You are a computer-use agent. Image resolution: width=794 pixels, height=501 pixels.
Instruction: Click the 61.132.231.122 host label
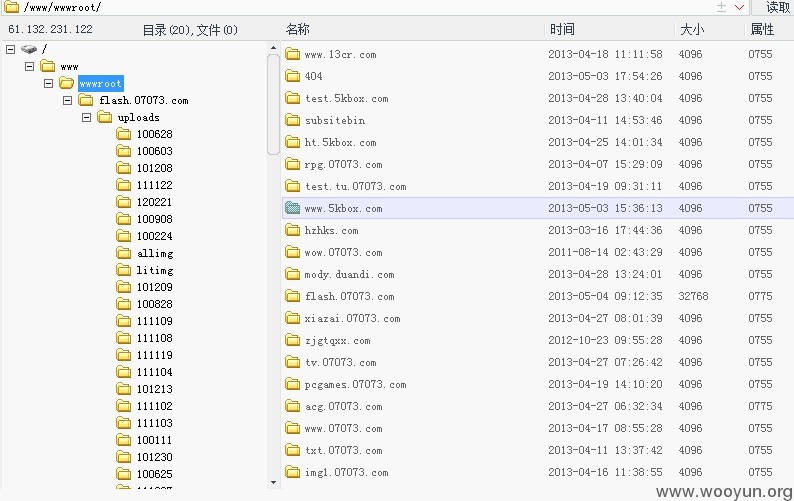(x=50, y=29)
